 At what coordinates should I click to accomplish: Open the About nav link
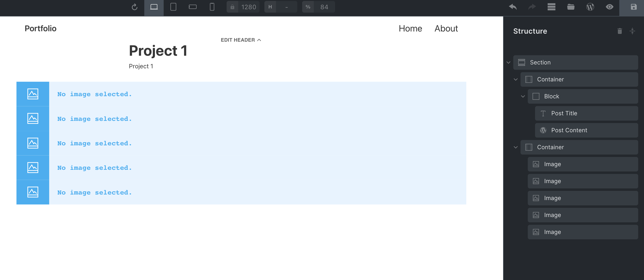click(x=446, y=29)
